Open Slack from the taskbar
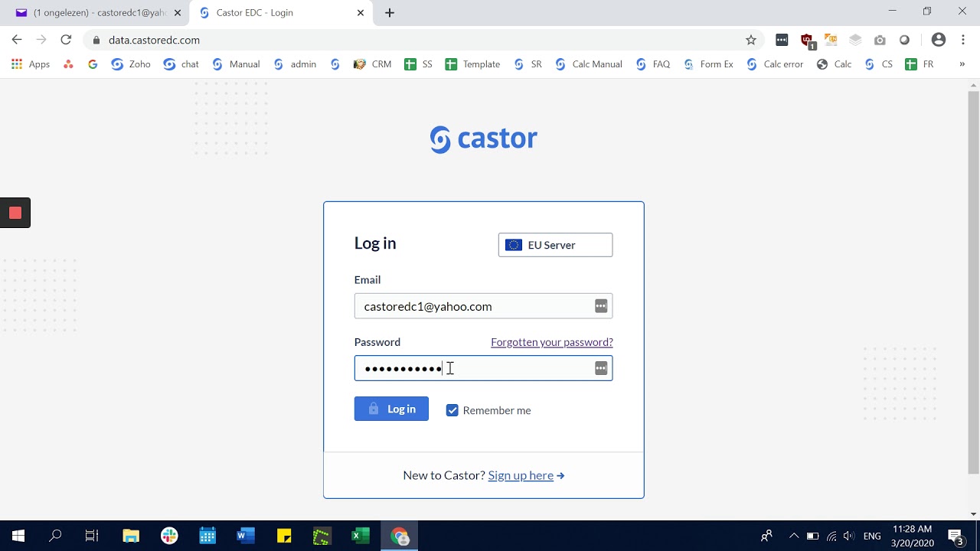The width and height of the screenshot is (980, 551). tap(169, 536)
